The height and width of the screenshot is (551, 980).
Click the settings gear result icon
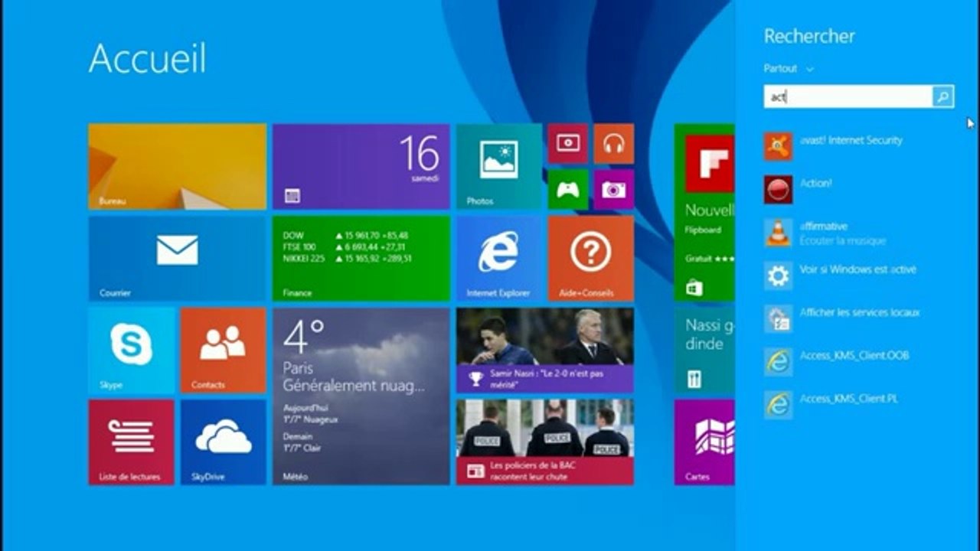[x=779, y=275]
